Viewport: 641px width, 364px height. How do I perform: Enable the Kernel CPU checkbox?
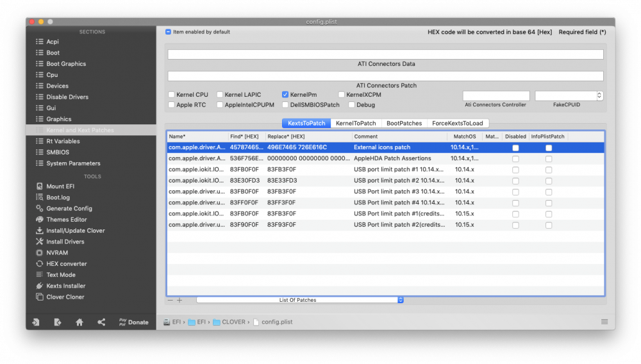pos(172,94)
